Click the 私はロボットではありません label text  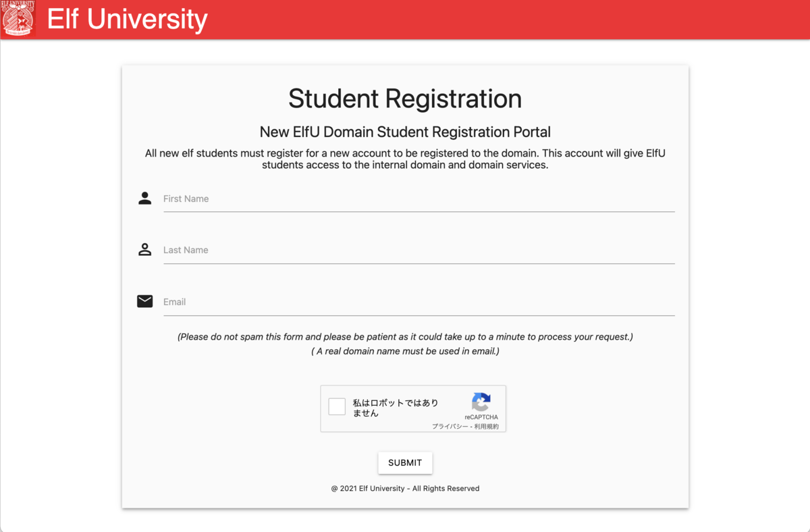pyautogui.click(x=396, y=408)
